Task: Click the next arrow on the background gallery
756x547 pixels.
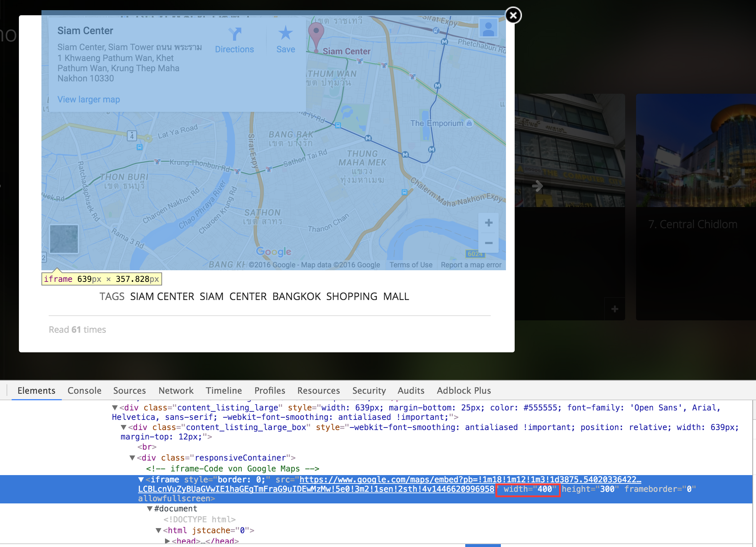Action: [x=537, y=186]
